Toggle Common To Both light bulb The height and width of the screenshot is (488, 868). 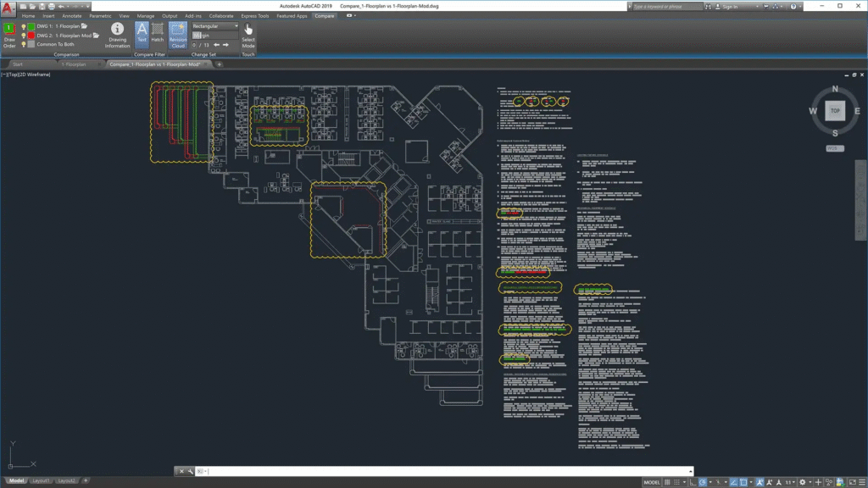tap(24, 44)
